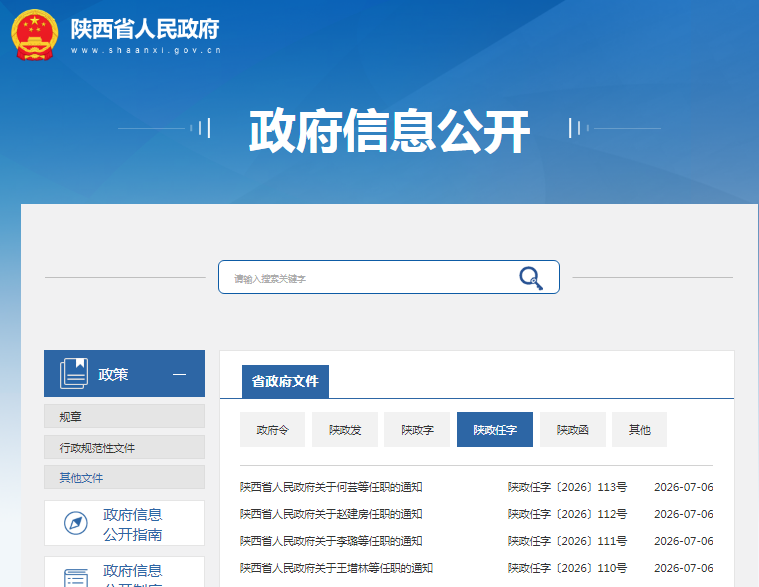
Task: Select the 省政府文件 tab
Action: click(285, 381)
